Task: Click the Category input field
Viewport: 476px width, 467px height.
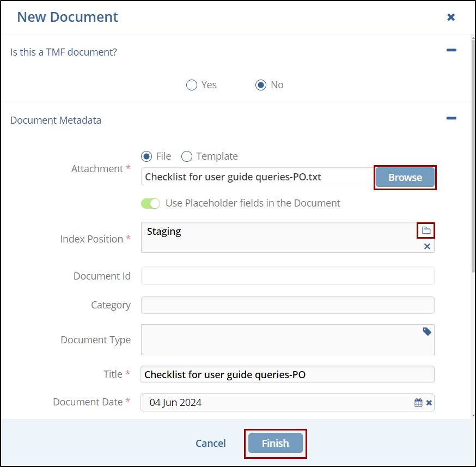Action: point(288,305)
